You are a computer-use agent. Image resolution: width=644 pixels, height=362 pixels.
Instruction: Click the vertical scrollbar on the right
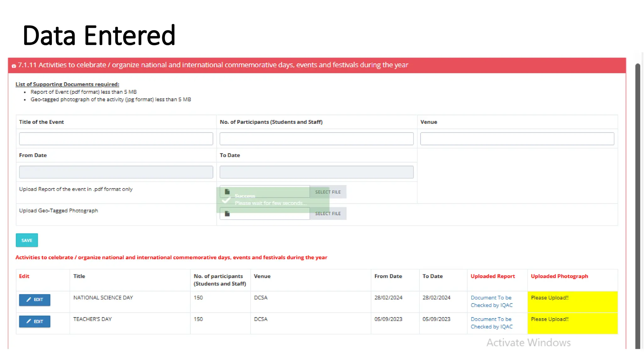click(638, 204)
